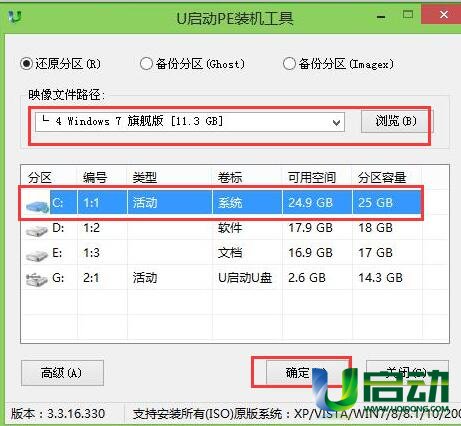Select 备份分区(Ghost) radio button
The height and width of the screenshot is (426, 461).
(x=146, y=64)
